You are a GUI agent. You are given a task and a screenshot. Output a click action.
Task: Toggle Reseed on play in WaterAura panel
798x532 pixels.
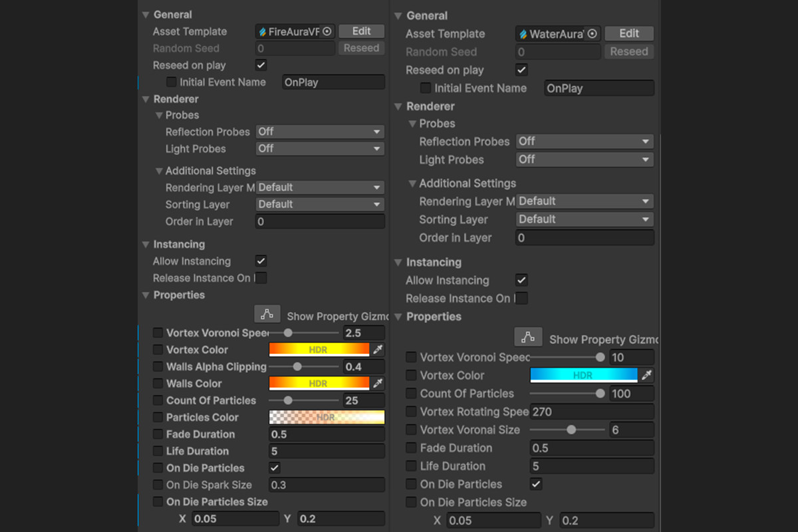pos(522,70)
